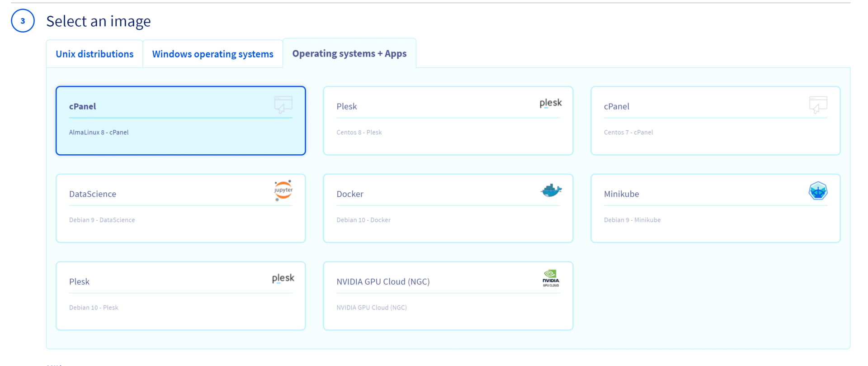
Task: Click the Plesk logo on Centos 8 card
Action: (x=551, y=103)
